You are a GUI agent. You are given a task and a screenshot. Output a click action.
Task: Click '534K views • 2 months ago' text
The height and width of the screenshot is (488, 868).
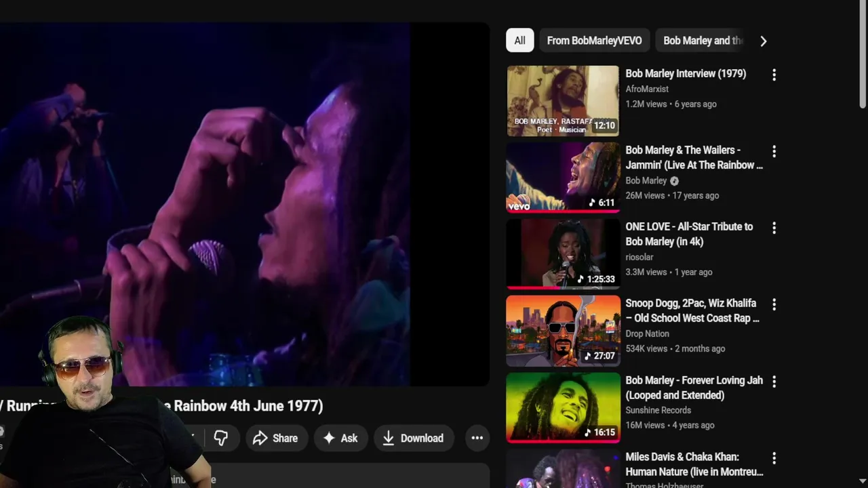pos(675,348)
